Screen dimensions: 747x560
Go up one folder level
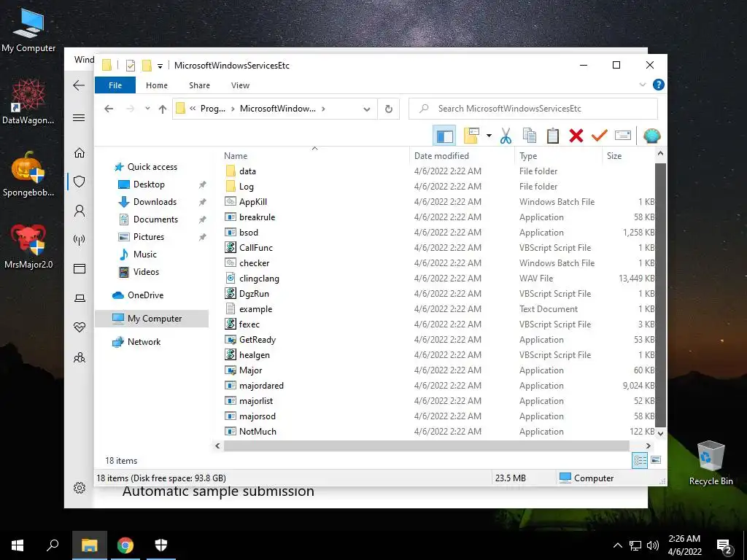point(163,109)
